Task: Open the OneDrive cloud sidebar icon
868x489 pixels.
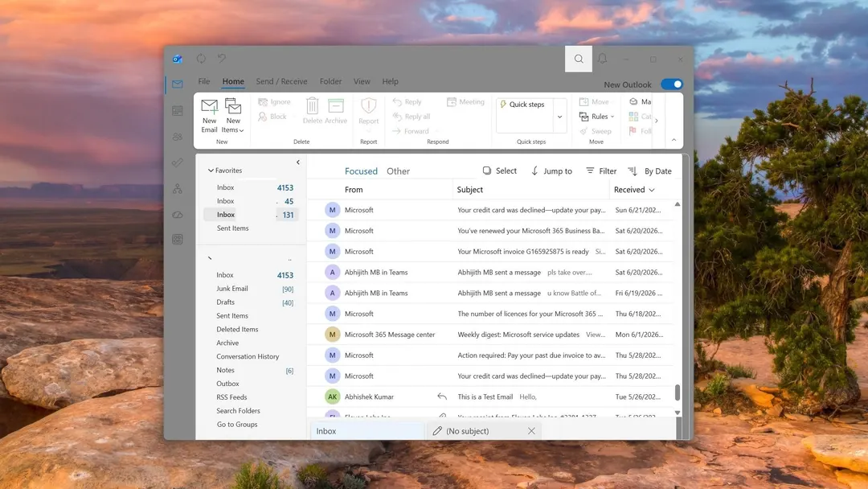Action: pyautogui.click(x=177, y=214)
